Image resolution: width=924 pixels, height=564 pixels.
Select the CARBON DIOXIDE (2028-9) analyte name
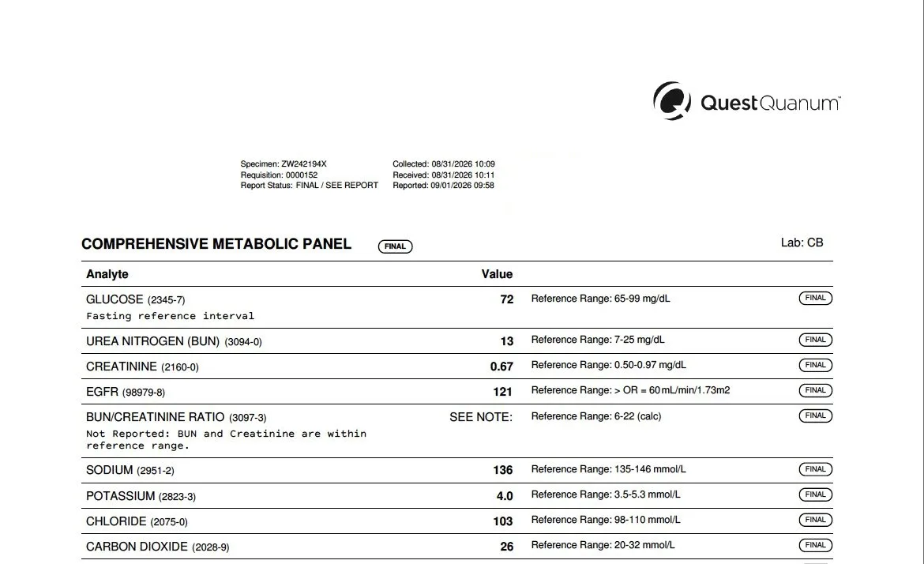click(158, 547)
